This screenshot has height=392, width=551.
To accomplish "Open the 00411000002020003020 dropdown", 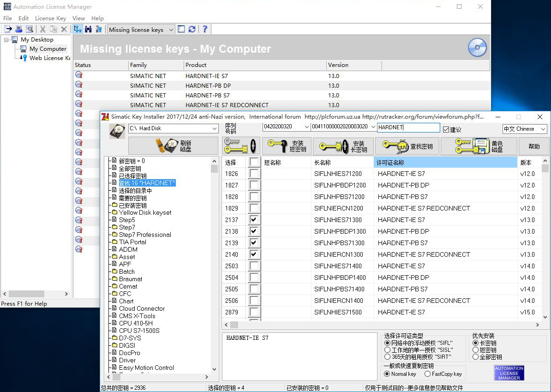I will [373, 127].
